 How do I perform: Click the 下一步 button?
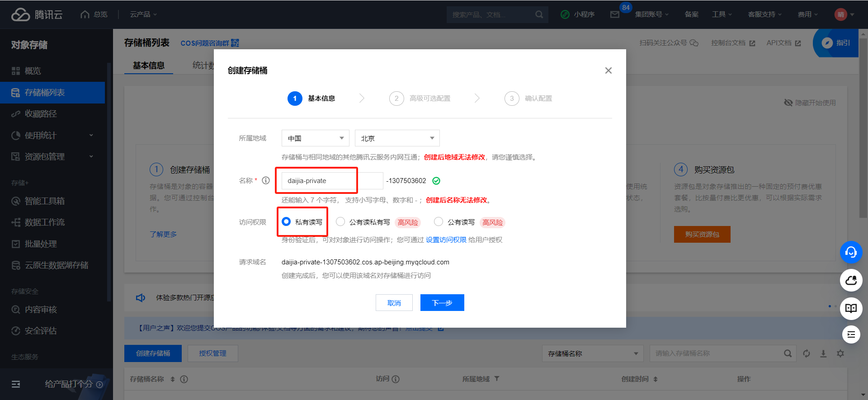442,303
